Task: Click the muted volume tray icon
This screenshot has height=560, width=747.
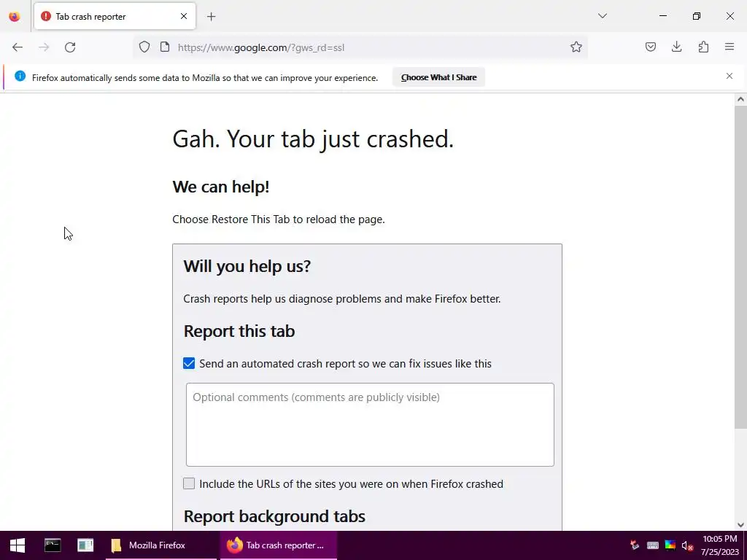Action: click(687, 545)
